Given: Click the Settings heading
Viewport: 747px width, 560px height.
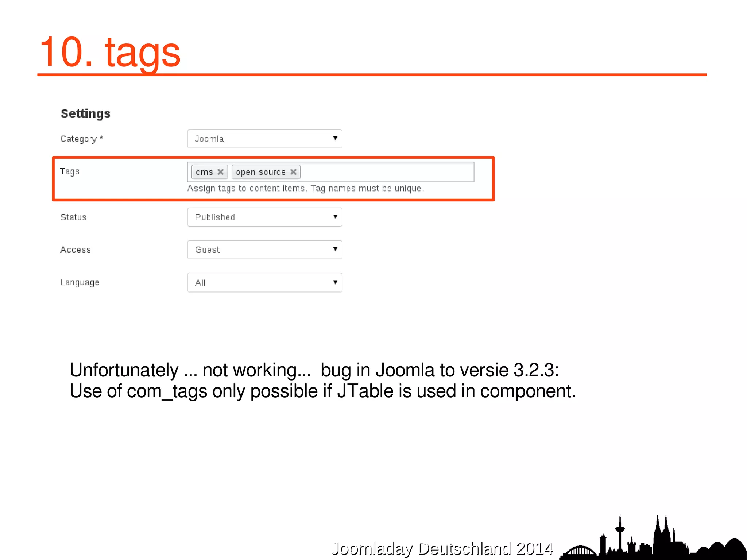Looking at the screenshot, I should pos(85,113).
